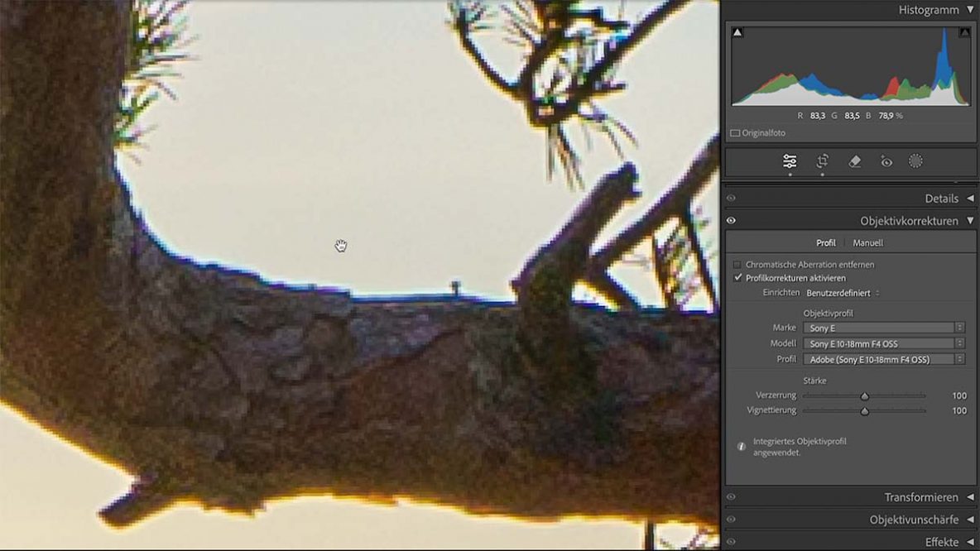Open the Masking tool circle icon

click(915, 162)
